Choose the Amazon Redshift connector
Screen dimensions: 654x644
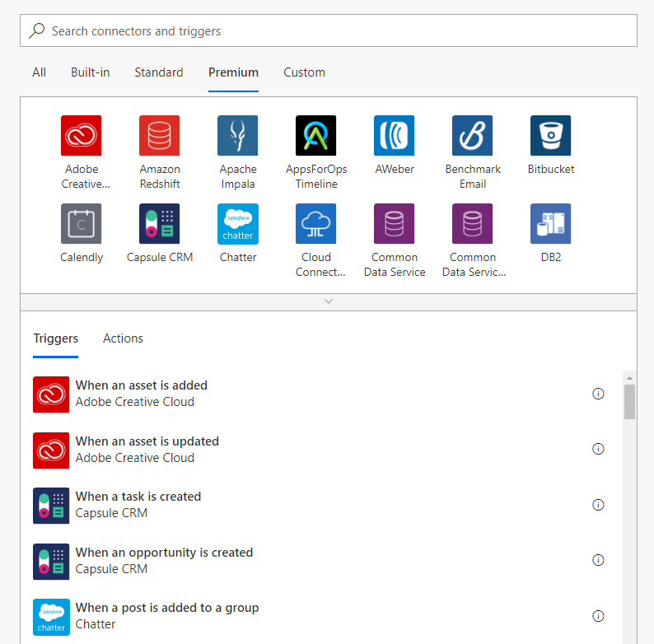coord(159,136)
